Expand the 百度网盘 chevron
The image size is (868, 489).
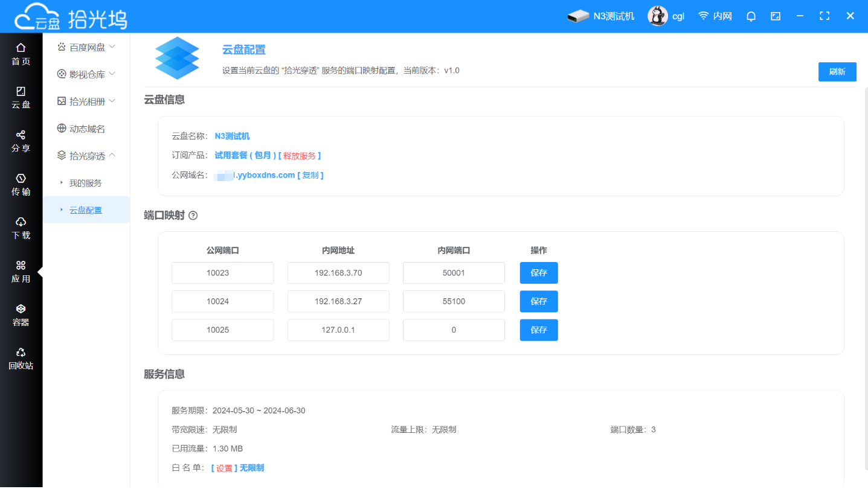click(112, 46)
